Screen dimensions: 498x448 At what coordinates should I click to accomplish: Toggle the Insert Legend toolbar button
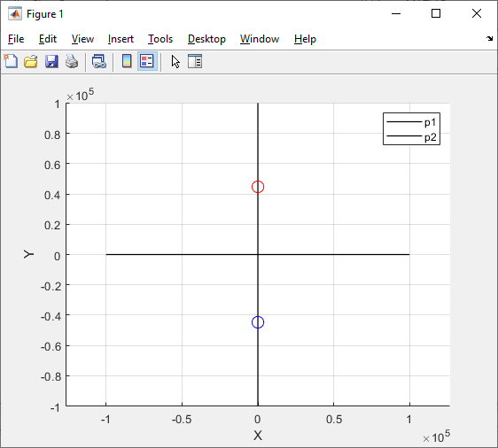[147, 61]
